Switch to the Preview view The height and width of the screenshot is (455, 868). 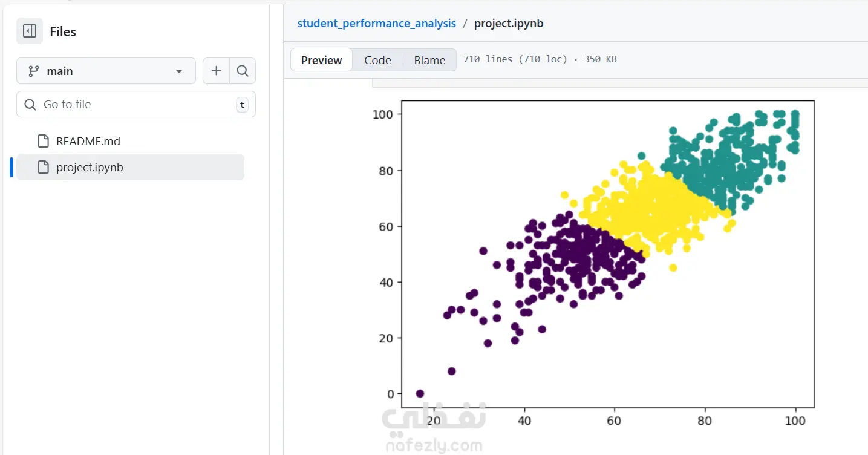tap(321, 60)
